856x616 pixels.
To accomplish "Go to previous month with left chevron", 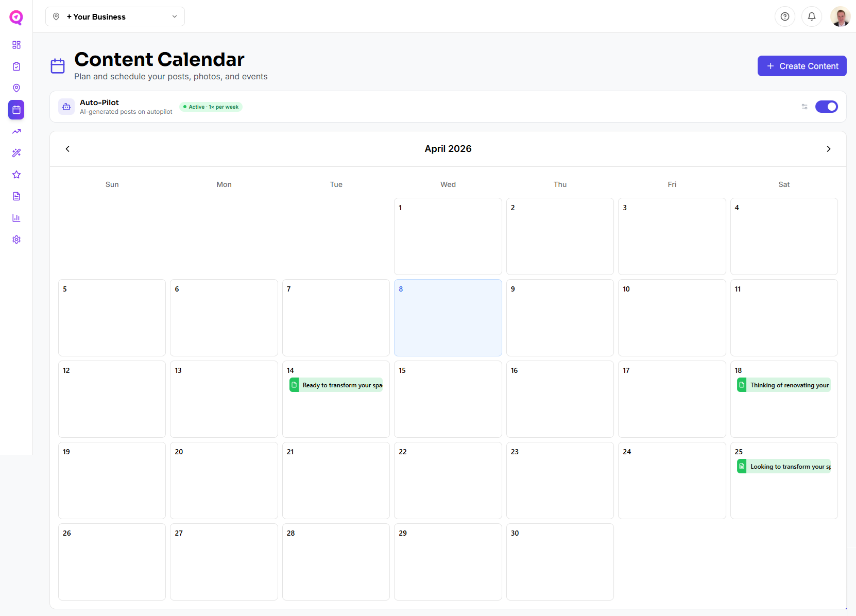I will 67,148.
